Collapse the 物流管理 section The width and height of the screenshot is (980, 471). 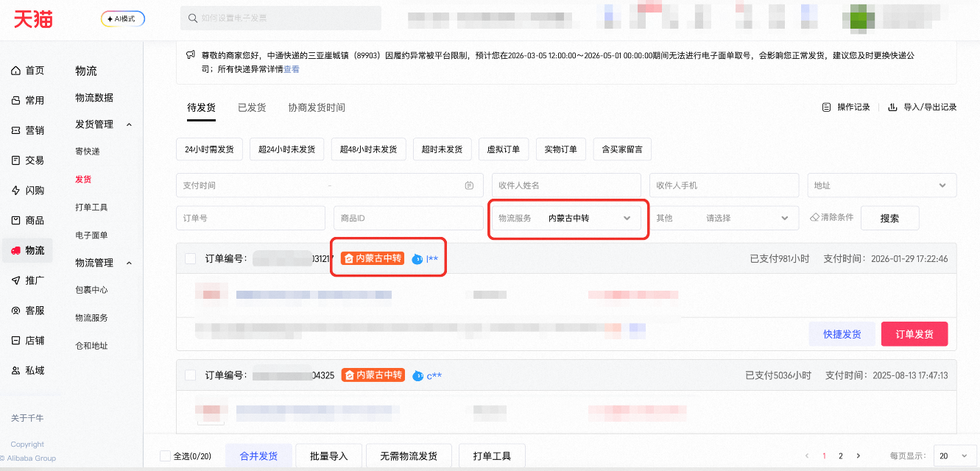(130, 263)
